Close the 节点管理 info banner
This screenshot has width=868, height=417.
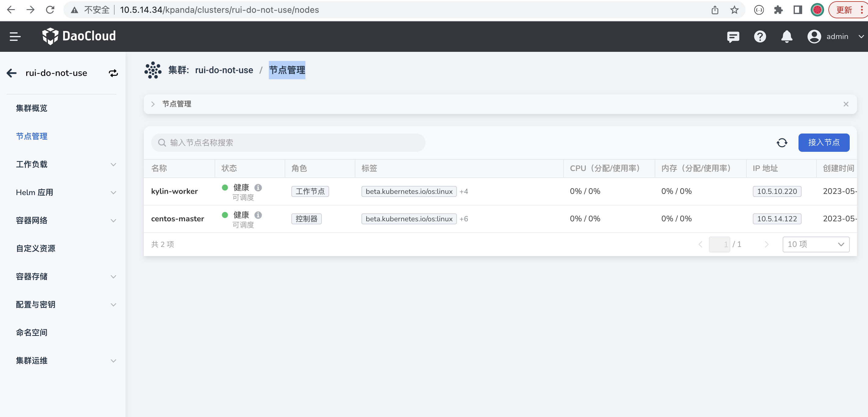click(846, 104)
